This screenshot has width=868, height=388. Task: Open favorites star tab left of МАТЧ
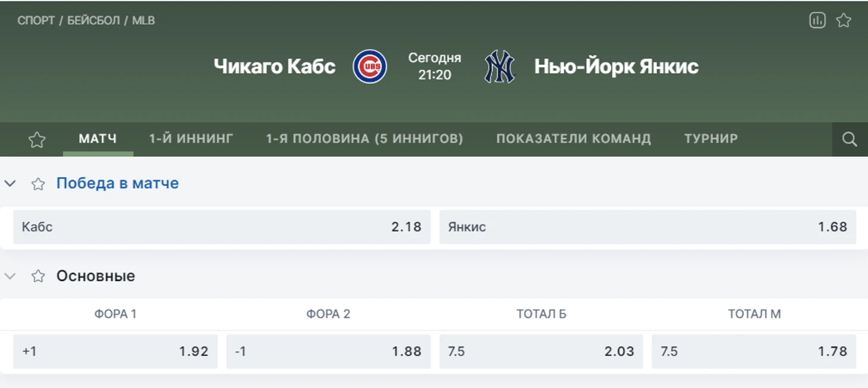[x=37, y=139]
